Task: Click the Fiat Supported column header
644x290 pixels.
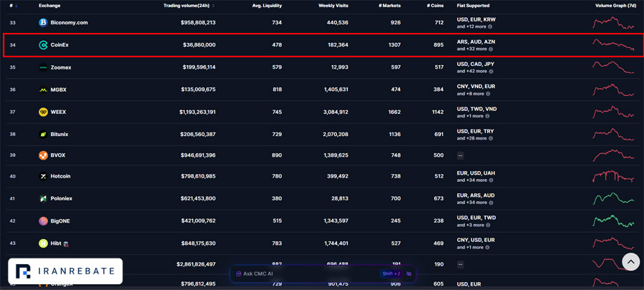Action: pos(473,6)
